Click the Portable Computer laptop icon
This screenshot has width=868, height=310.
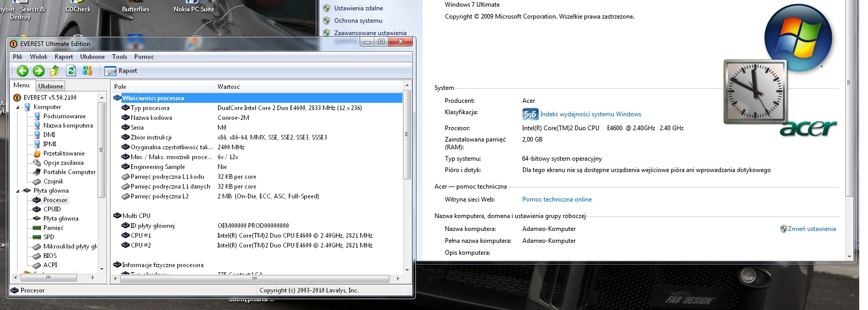point(37,172)
